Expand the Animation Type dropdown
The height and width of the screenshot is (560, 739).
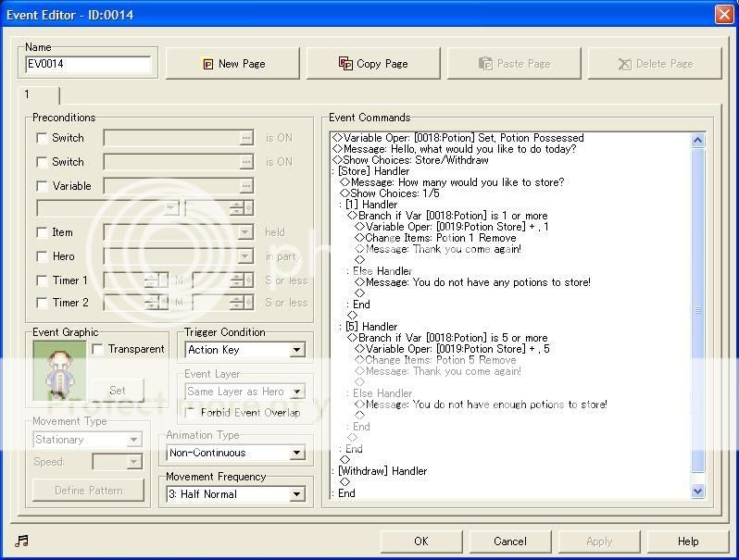point(296,454)
